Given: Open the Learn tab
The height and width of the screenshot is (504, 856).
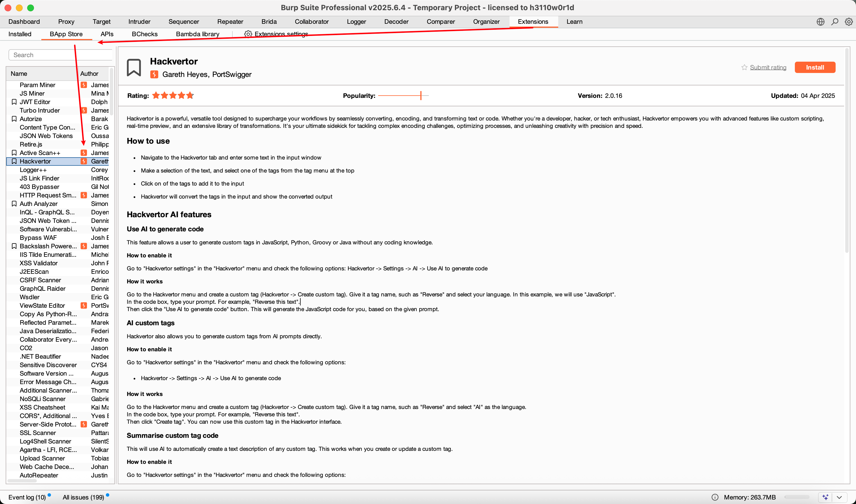Looking at the screenshot, I should click(574, 22).
